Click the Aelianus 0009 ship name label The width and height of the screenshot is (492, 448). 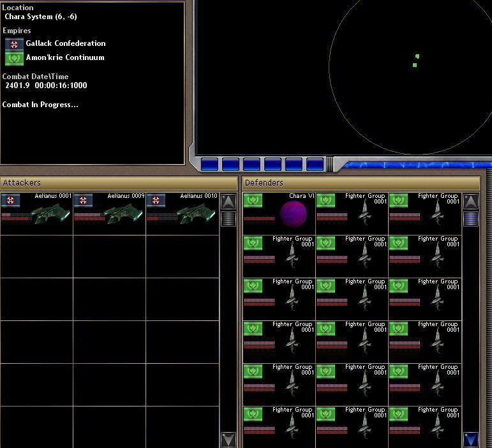[126, 196]
